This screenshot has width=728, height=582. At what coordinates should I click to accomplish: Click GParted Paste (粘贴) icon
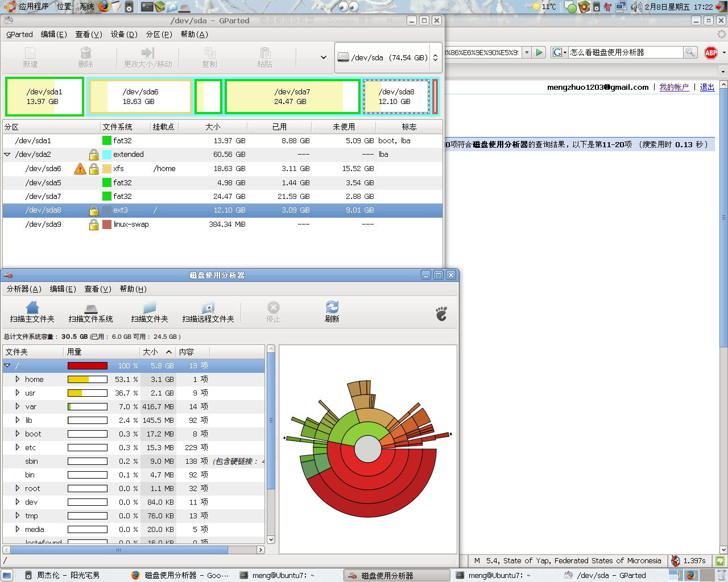[265, 53]
